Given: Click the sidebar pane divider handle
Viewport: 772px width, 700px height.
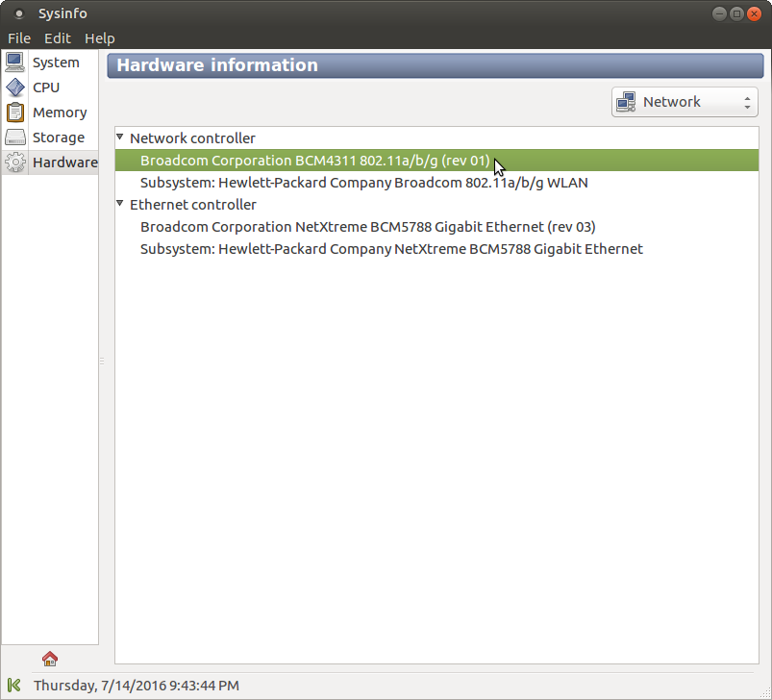Looking at the screenshot, I should pos(102,362).
